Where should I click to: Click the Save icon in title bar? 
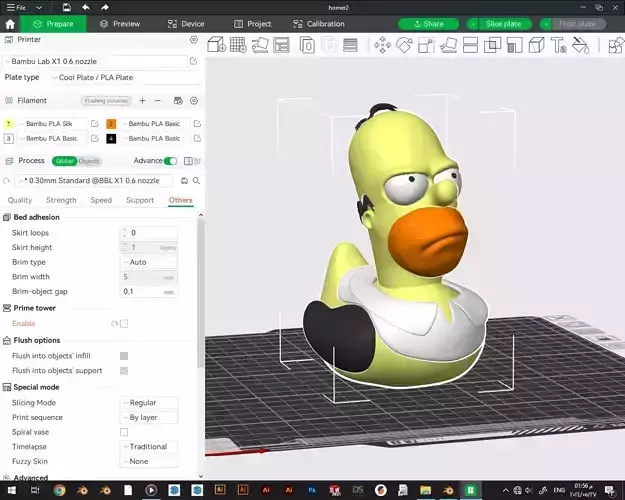67,7
